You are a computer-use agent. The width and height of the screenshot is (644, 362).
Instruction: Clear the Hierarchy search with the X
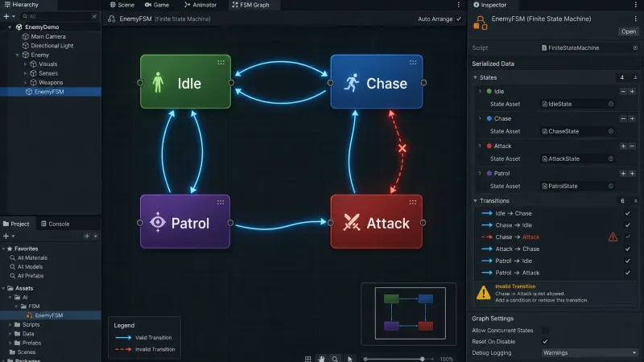[x=94, y=16]
